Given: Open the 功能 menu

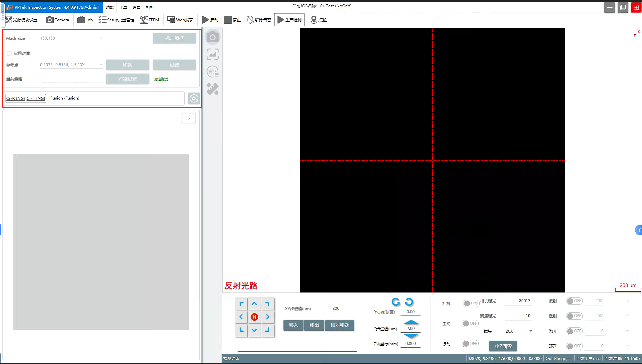Looking at the screenshot, I should pos(110,7).
